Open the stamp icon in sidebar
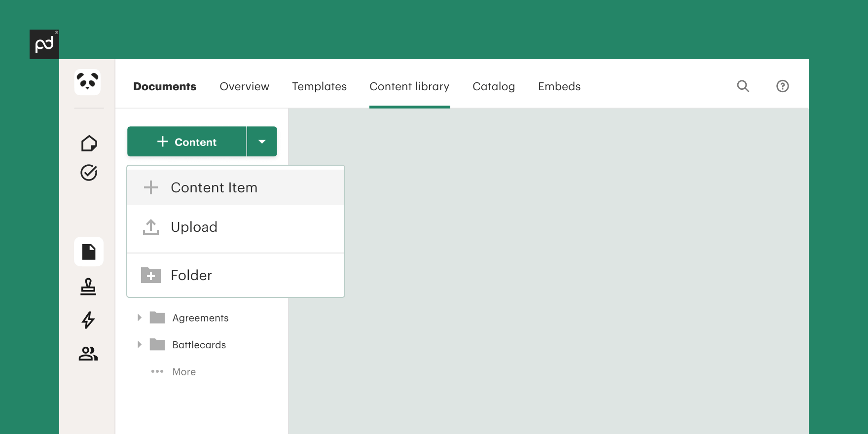The height and width of the screenshot is (434, 868). pos(88,287)
